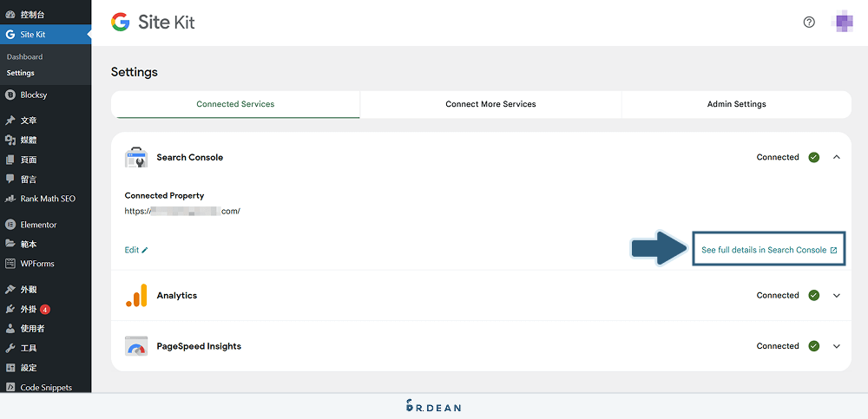Switch to Admin Settings tab
The image size is (868, 419).
(736, 104)
